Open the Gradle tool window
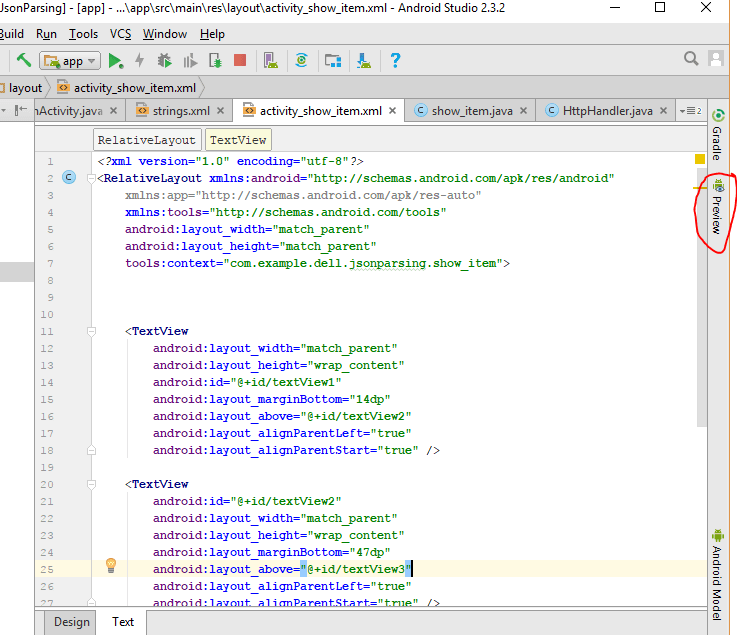 point(717,134)
